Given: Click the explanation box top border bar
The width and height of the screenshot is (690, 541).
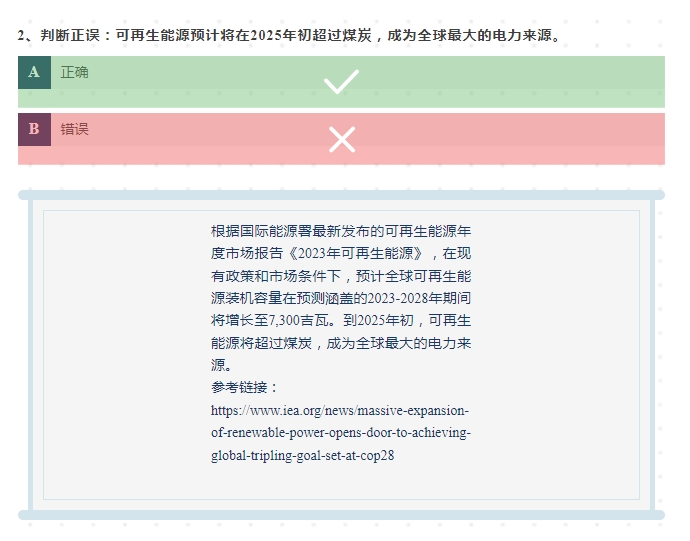Looking at the screenshot, I should (x=341, y=195).
